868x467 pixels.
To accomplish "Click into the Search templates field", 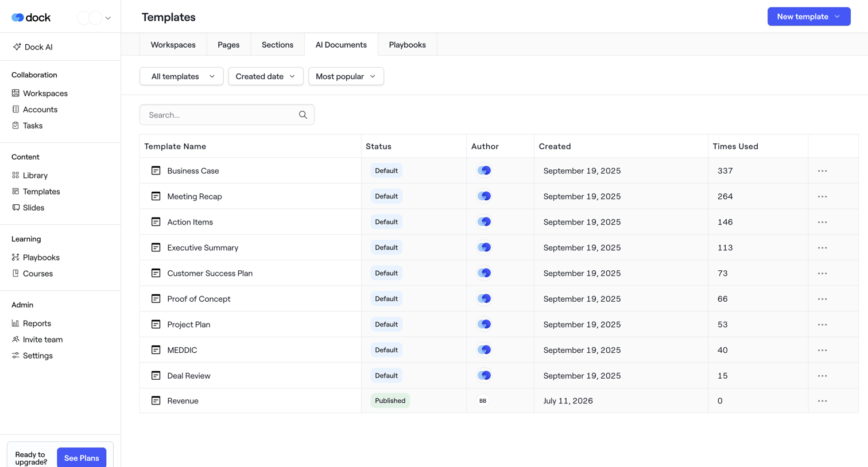I will tap(227, 115).
